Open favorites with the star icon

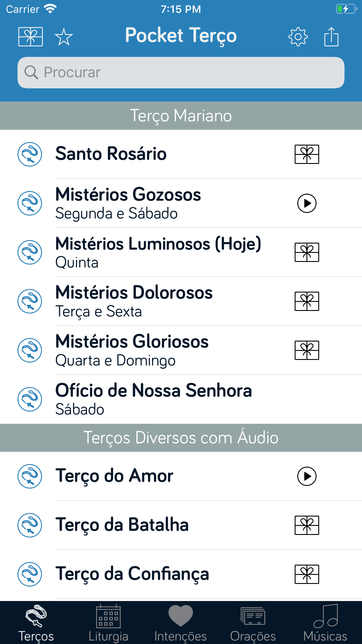coord(64,37)
